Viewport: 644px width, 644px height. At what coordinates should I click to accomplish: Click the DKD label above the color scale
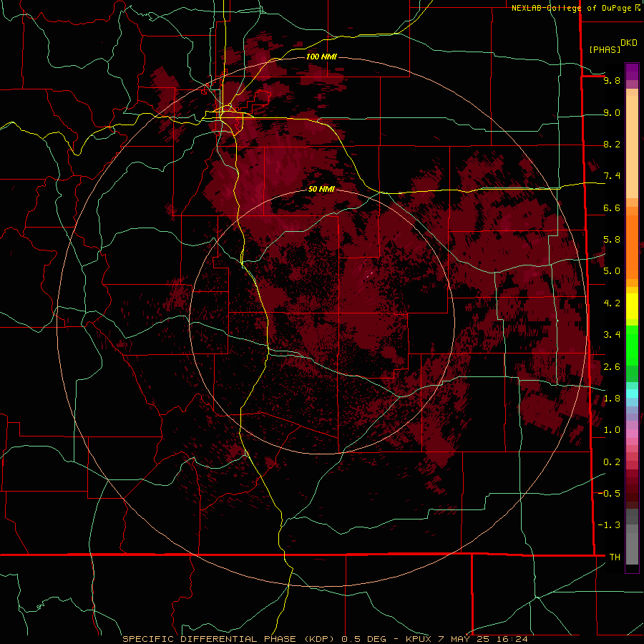[x=629, y=43]
